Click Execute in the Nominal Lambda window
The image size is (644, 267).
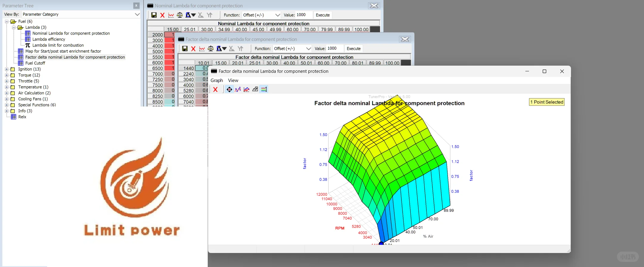(323, 15)
